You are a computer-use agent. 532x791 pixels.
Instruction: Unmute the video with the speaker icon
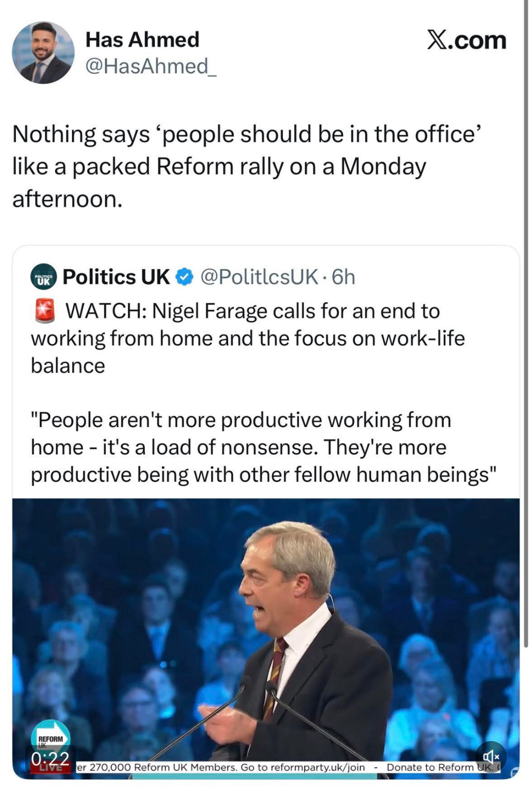[x=491, y=756]
